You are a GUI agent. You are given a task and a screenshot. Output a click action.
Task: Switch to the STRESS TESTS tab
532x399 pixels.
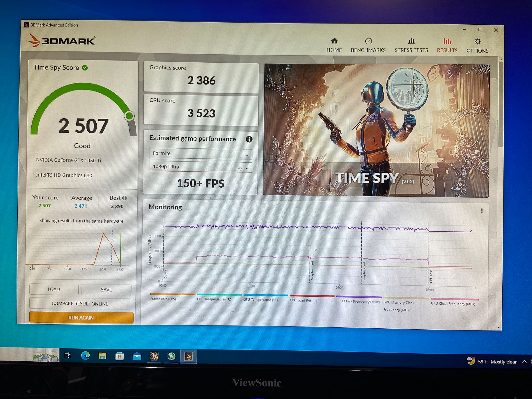click(411, 45)
